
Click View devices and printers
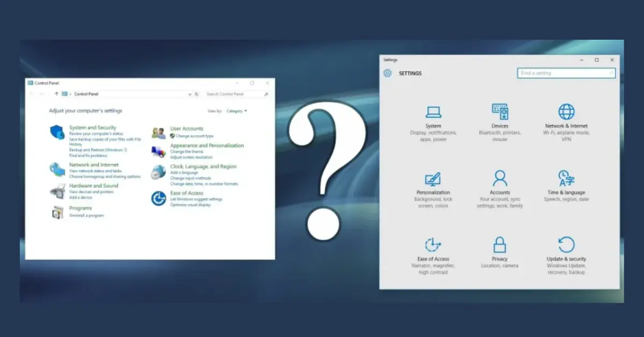pyautogui.click(x=91, y=192)
